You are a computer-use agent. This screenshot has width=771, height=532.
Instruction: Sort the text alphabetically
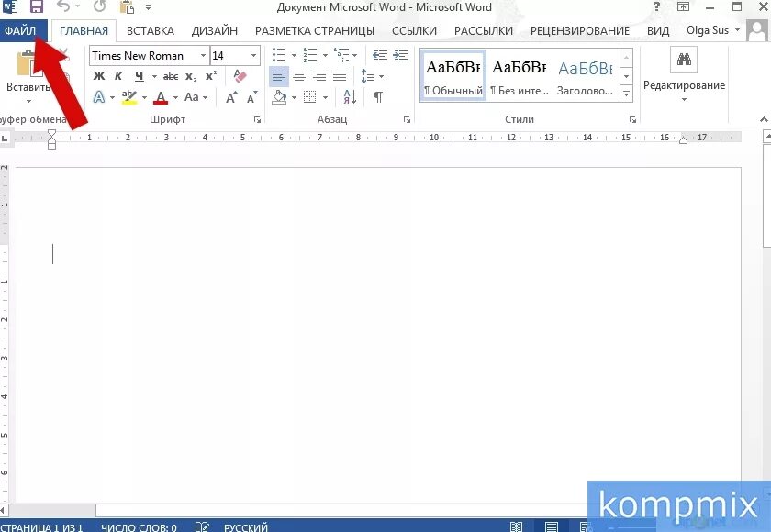(350, 97)
